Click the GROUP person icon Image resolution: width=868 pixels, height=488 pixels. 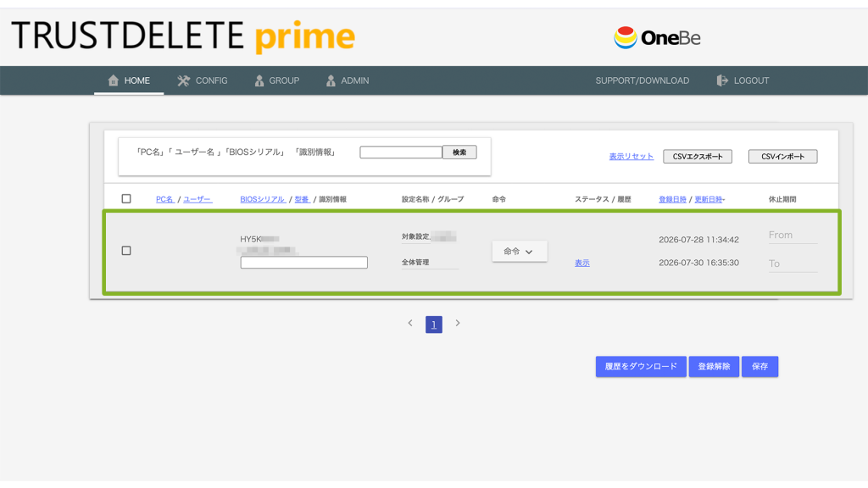click(259, 80)
